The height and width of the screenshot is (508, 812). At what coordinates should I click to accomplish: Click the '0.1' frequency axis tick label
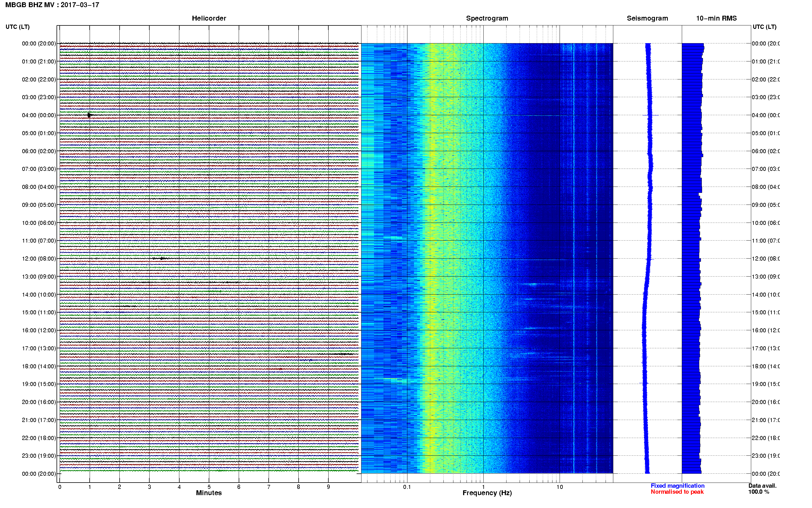click(407, 487)
